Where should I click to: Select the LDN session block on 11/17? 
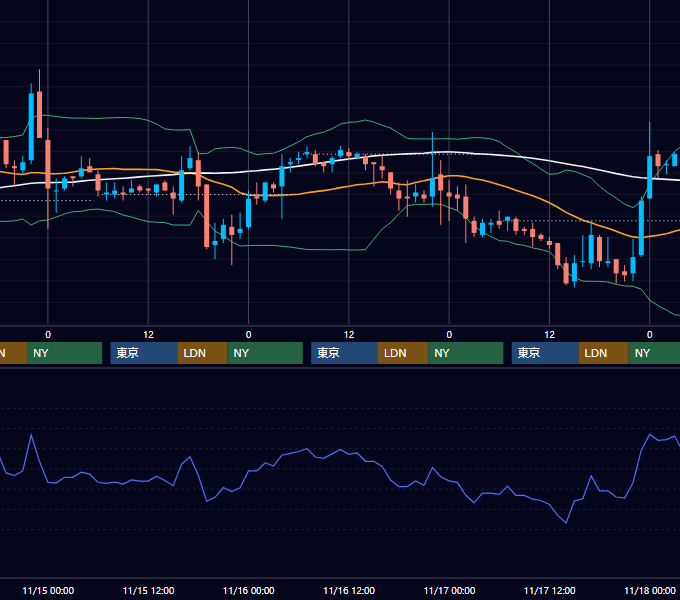tap(604, 353)
